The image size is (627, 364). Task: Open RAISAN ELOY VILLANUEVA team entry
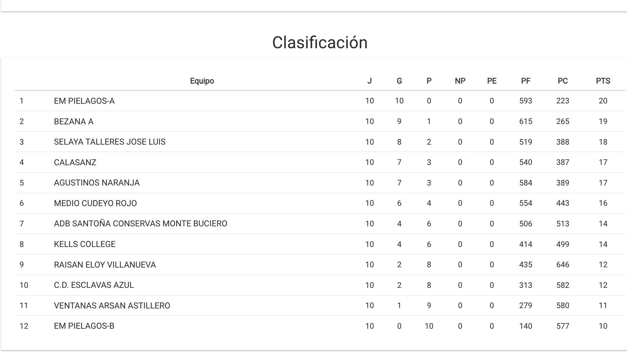(105, 265)
